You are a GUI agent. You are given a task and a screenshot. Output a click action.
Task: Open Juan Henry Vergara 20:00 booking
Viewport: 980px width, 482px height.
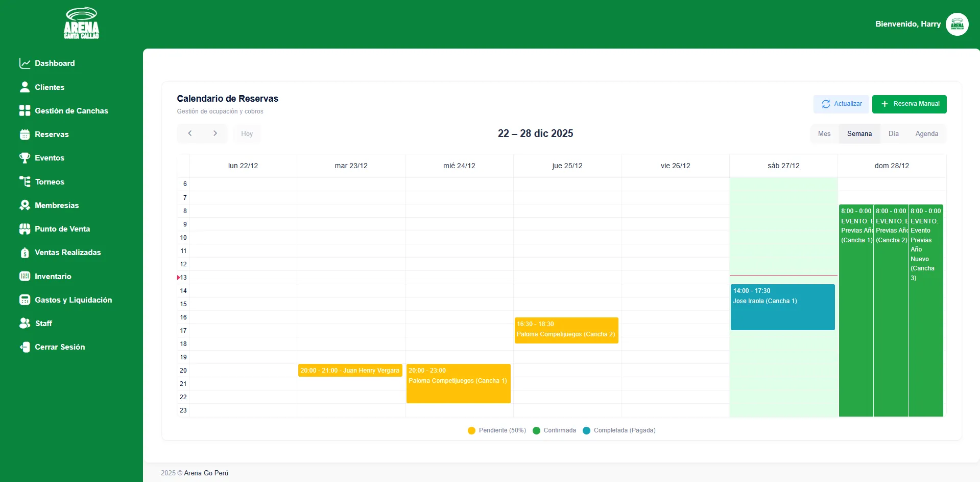pos(350,371)
